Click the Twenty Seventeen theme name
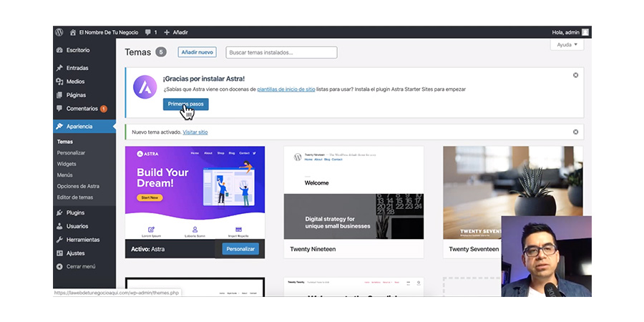Screen dimensions: 644x322 click(474, 249)
